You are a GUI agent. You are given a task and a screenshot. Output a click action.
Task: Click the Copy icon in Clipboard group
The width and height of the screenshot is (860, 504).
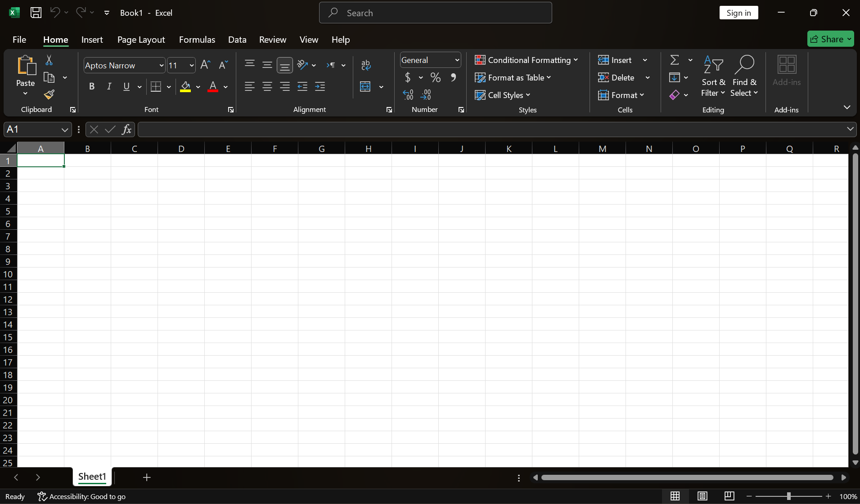tap(49, 77)
